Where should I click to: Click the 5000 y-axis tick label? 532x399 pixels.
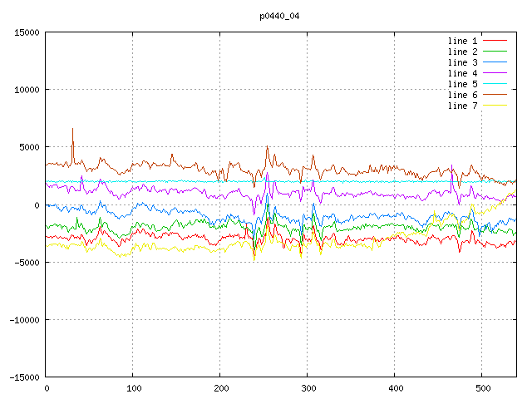point(27,147)
